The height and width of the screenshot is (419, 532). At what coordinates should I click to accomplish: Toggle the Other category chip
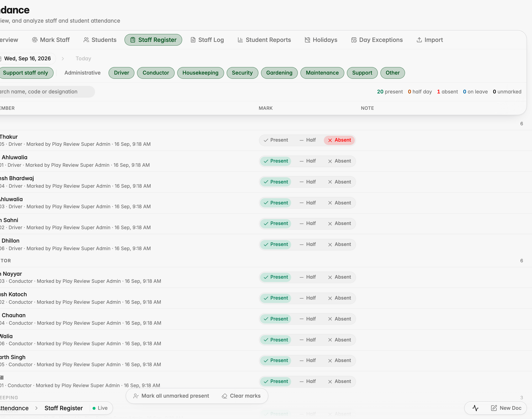click(393, 73)
